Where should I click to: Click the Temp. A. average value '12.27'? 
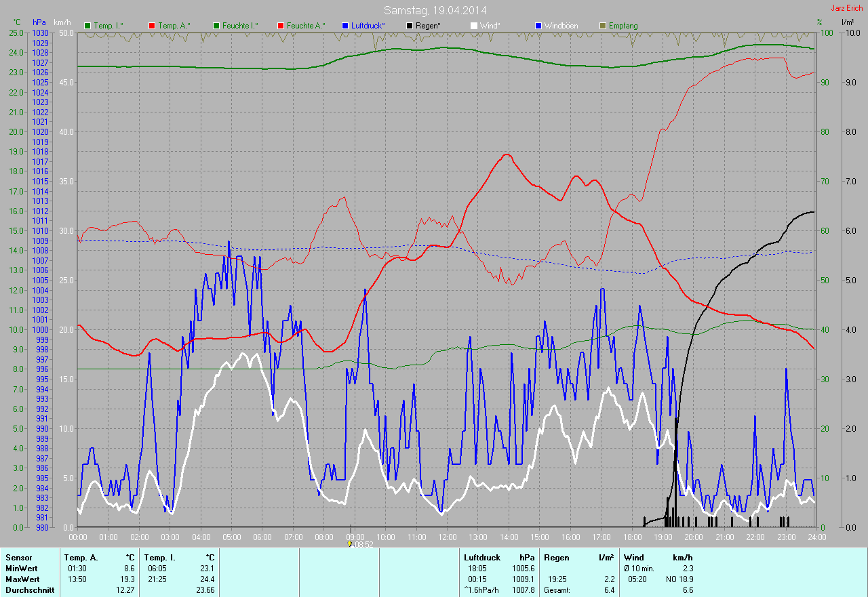coord(125,590)
